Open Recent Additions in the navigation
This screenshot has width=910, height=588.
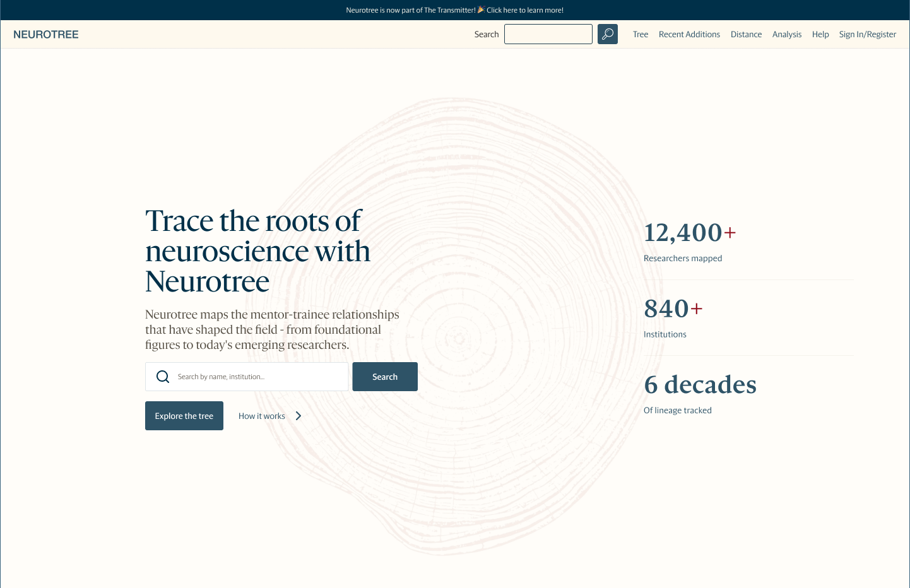[689, 35]
